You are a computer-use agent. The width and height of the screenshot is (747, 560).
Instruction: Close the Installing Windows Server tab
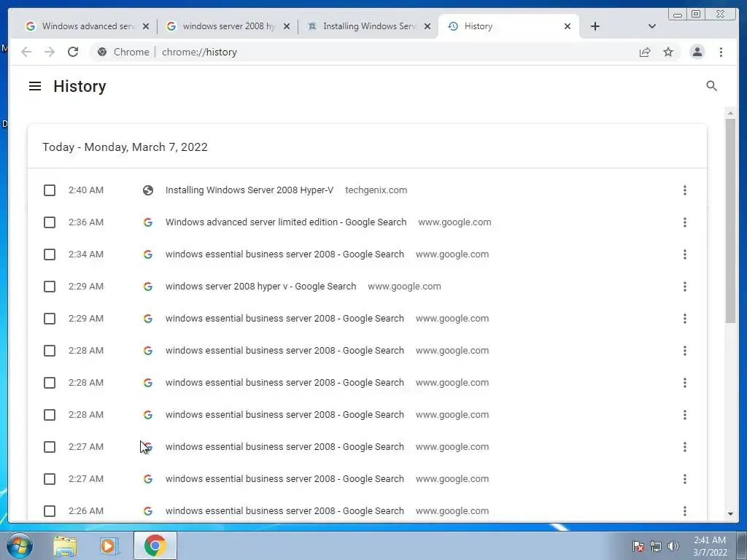427,26
